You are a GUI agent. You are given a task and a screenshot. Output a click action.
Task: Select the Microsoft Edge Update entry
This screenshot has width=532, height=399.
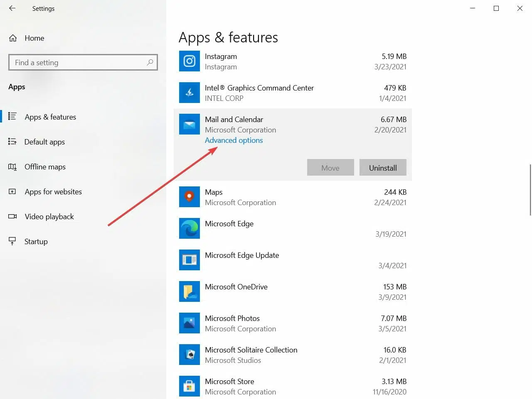pyautogui.click(x=293, y=260)
